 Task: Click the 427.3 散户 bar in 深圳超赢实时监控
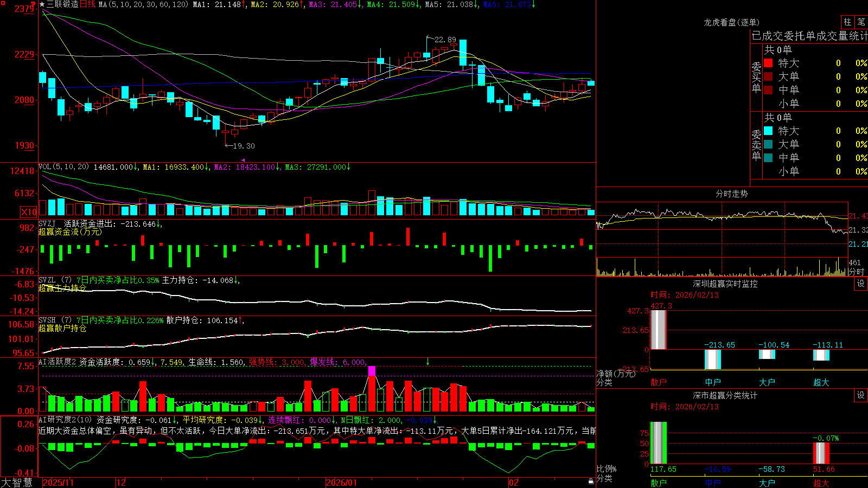point(659,330)
